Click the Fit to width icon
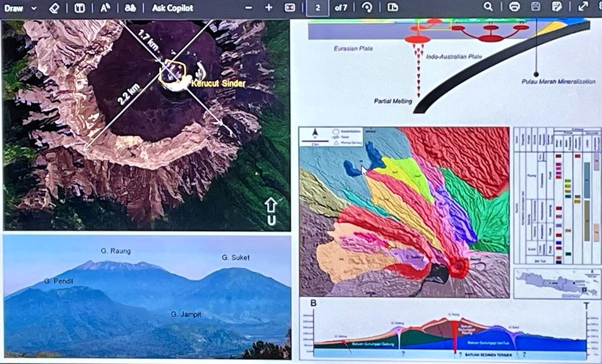This screenshot has height=364, width=602. pos(289,8)
